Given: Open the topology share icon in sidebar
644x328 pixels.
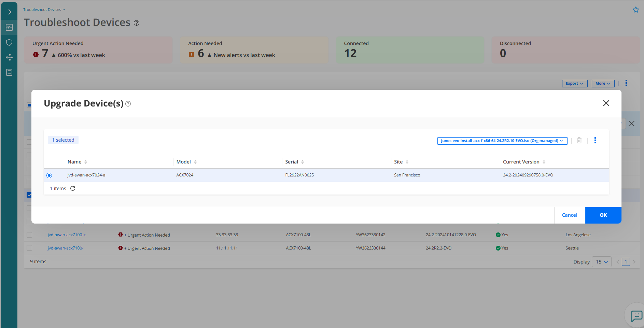Looking at the screenshot, I should point(9,57).
